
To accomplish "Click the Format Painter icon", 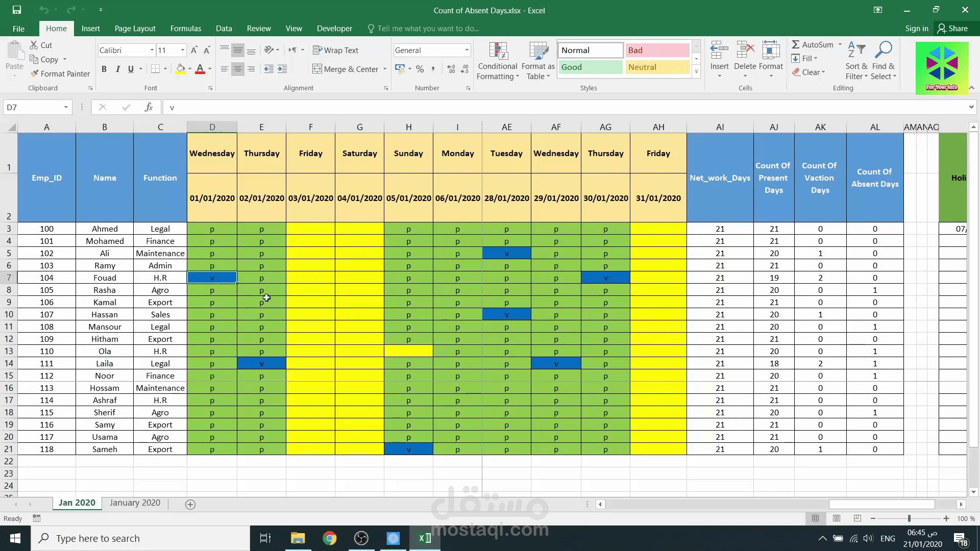I will click(35, 74).
